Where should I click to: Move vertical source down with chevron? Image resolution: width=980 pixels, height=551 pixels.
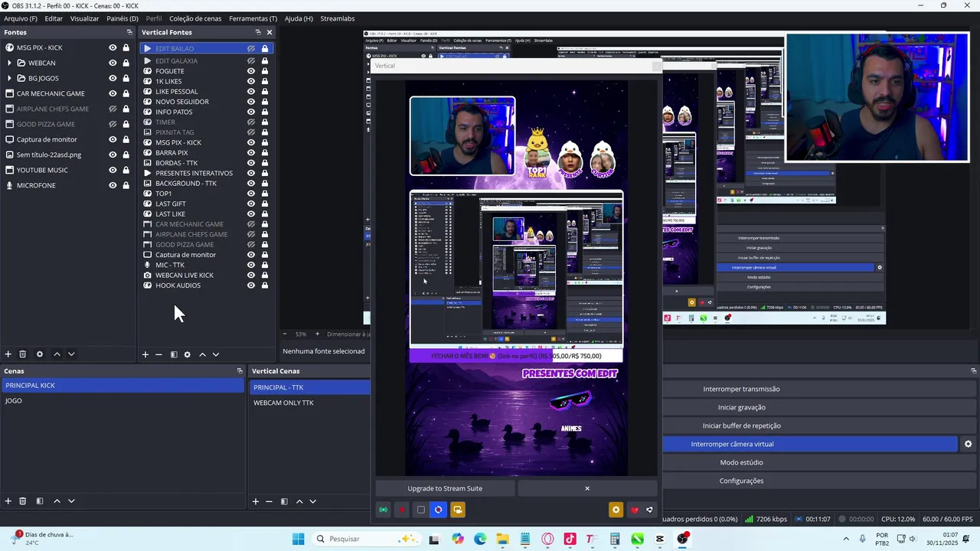tap(216, 354)
